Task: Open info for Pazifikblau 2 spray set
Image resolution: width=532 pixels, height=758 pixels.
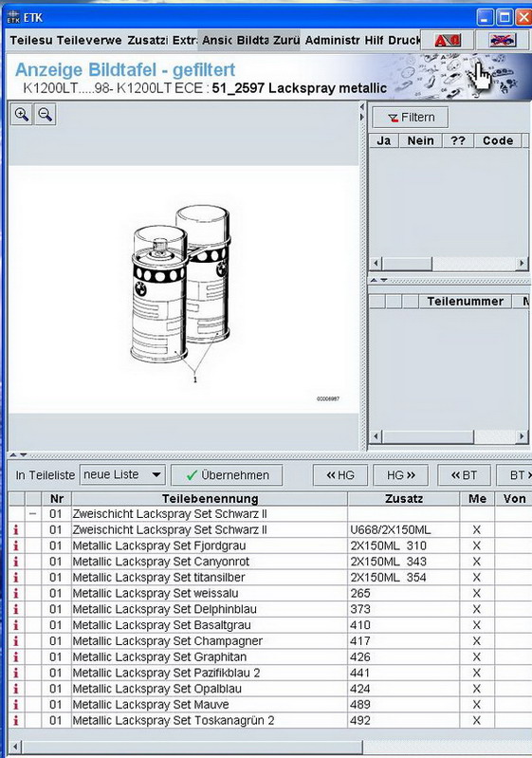Action: [16, 673]
